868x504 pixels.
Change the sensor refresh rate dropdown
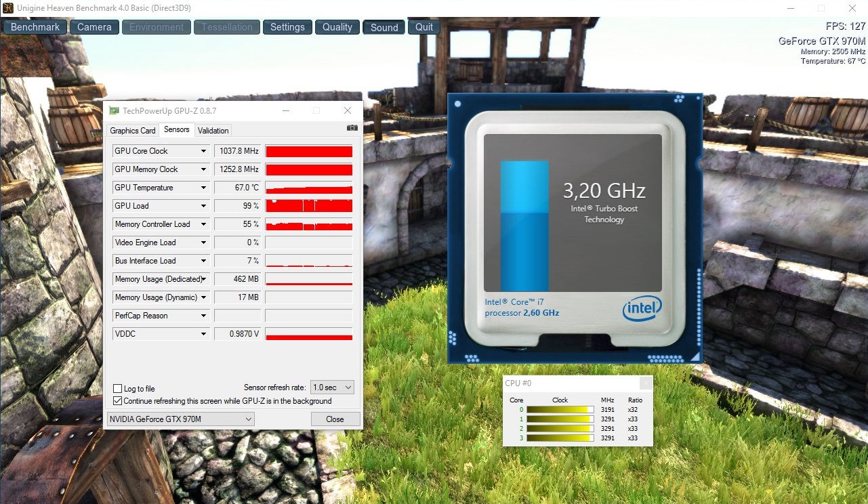[x=332, y=387]
